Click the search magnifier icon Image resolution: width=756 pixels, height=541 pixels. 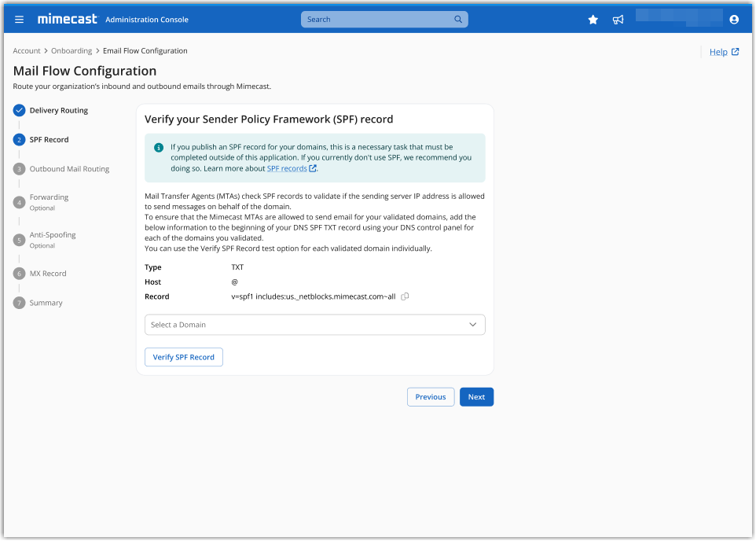point(458,19)
